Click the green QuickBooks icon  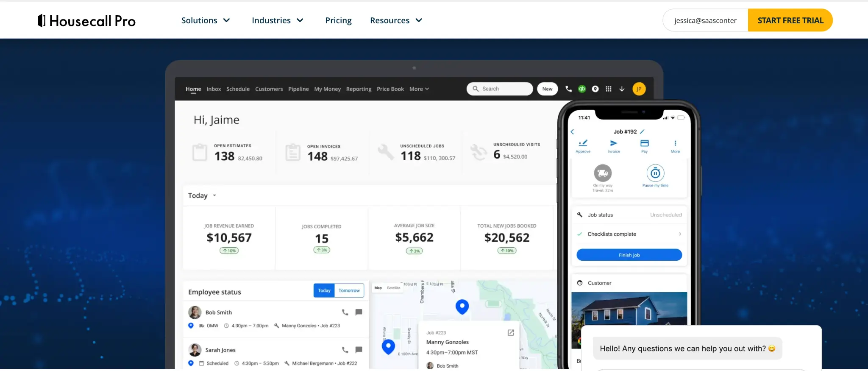pyautogui.click(x=582, y=89)
